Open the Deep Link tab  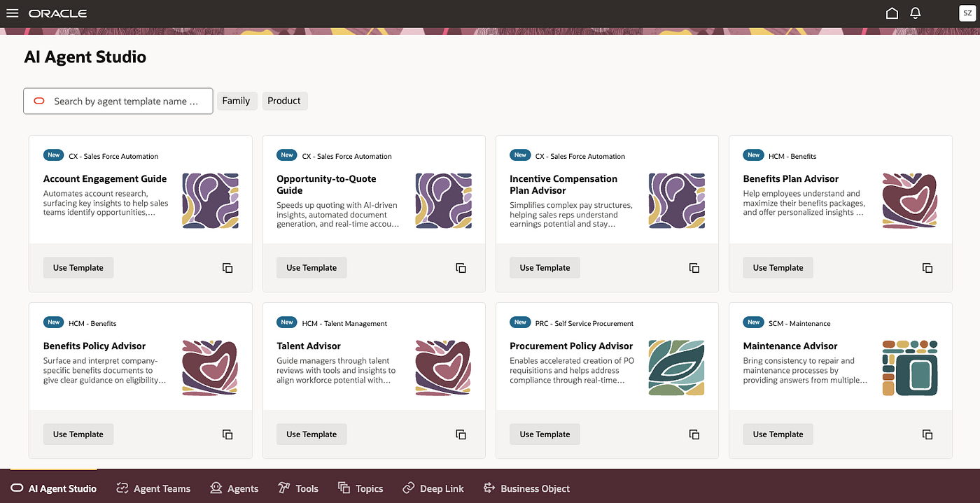pos(433,488)
